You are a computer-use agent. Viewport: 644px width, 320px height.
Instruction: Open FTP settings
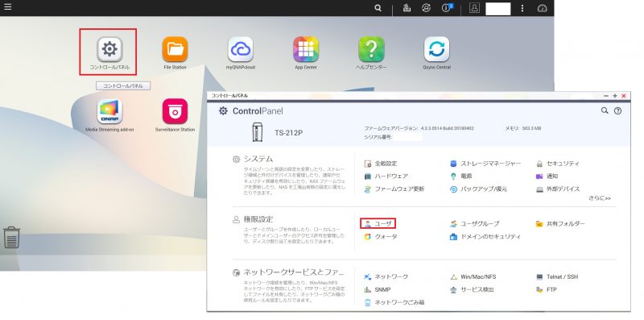(547, 289)
